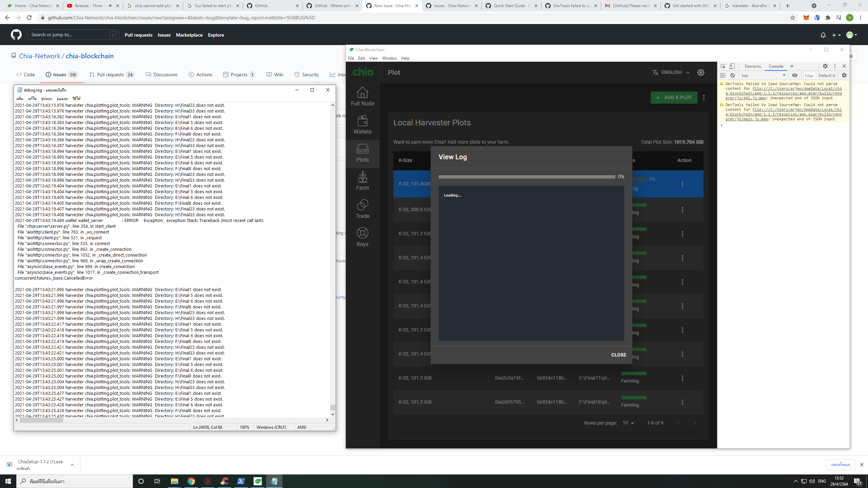Open GitHub notifications bell

pyautogui.click(x=823, y=35)
